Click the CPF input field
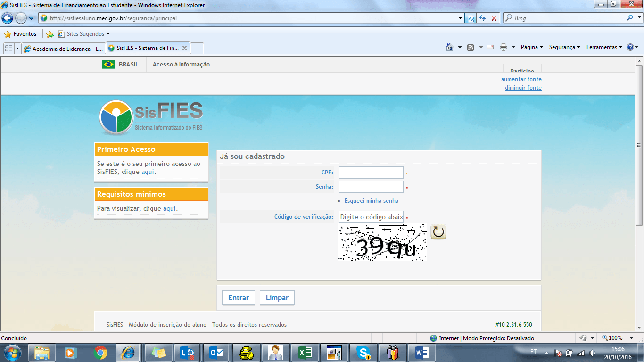This screenshot has width=644, height=362. point(371,172)
